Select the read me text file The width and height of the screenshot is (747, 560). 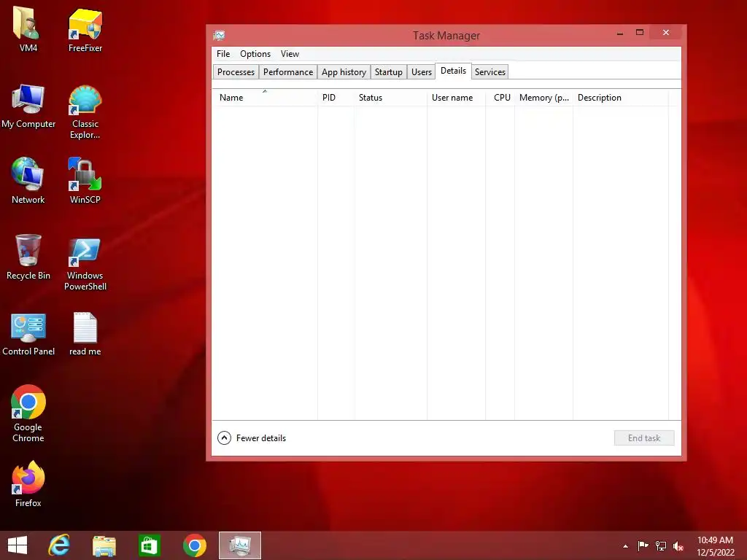85,334
